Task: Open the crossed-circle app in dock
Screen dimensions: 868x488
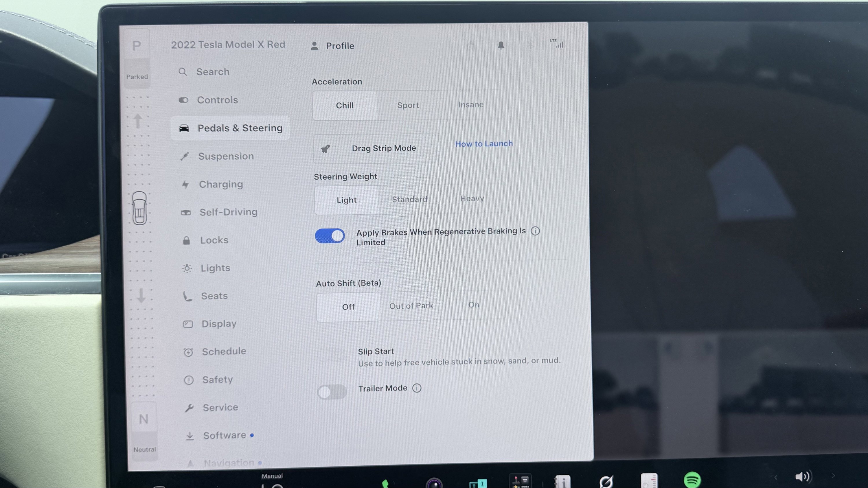Action: [606, 481]
